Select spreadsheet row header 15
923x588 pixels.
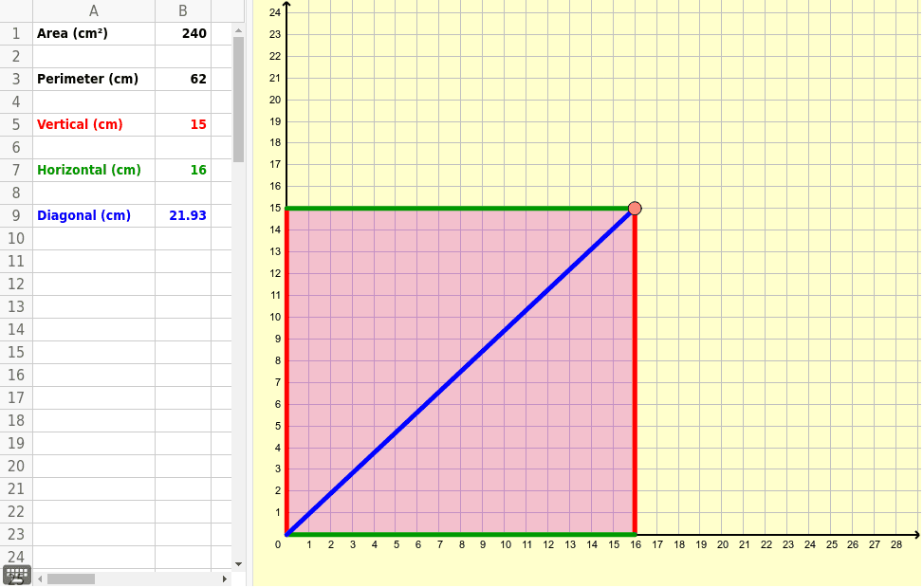click(x=16, y=352)
